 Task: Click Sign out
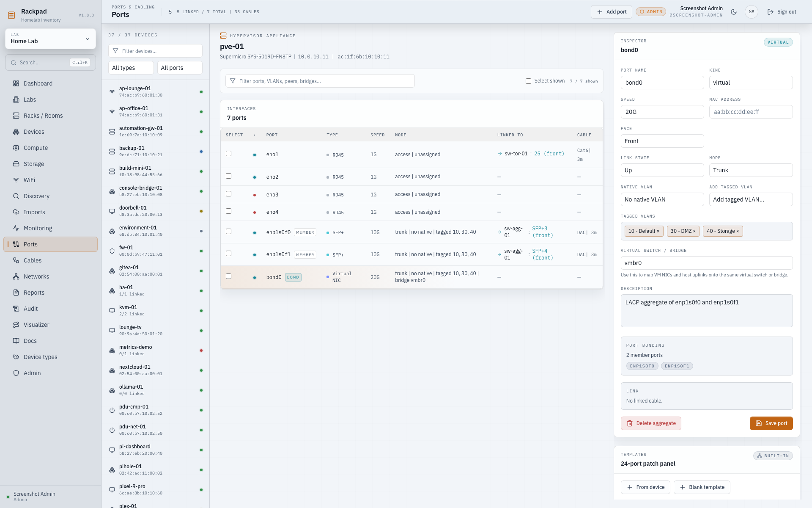pos(782,12)
